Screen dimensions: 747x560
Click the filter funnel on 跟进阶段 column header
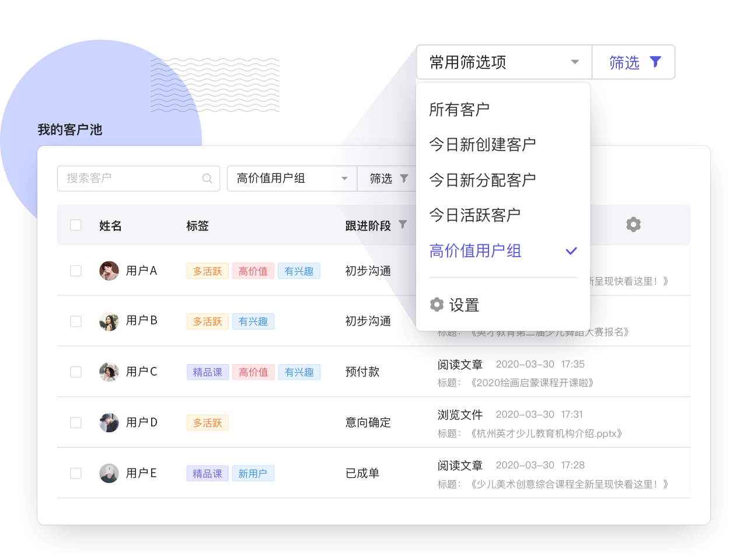tap(402, 225)
